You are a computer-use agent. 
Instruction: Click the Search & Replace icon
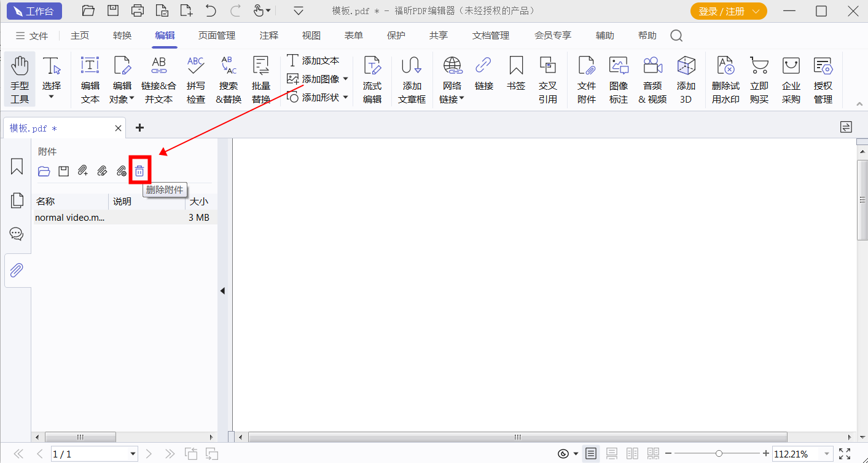pyautogui.click(x=229, y=80)
